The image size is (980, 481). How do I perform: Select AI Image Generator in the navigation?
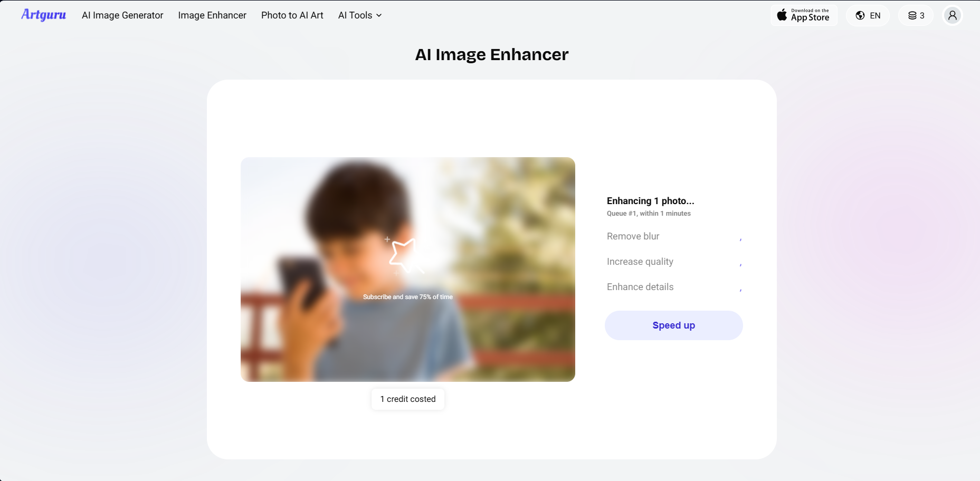pos(122,15)
